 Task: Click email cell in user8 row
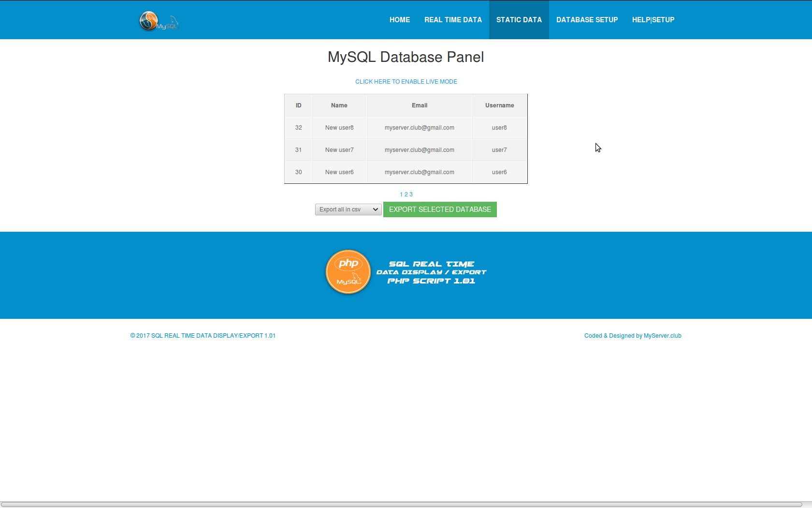[420, 128]
